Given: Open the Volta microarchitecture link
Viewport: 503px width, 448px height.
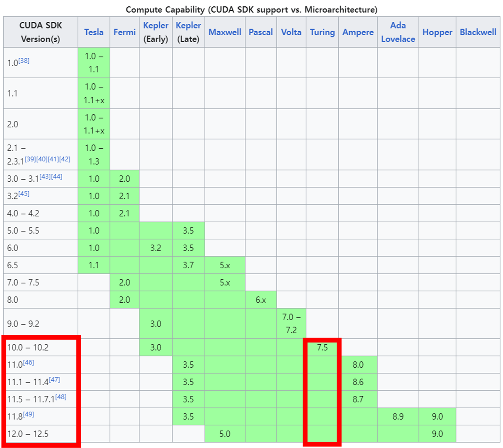Looking at the screenshot, I should pos(291,32).
